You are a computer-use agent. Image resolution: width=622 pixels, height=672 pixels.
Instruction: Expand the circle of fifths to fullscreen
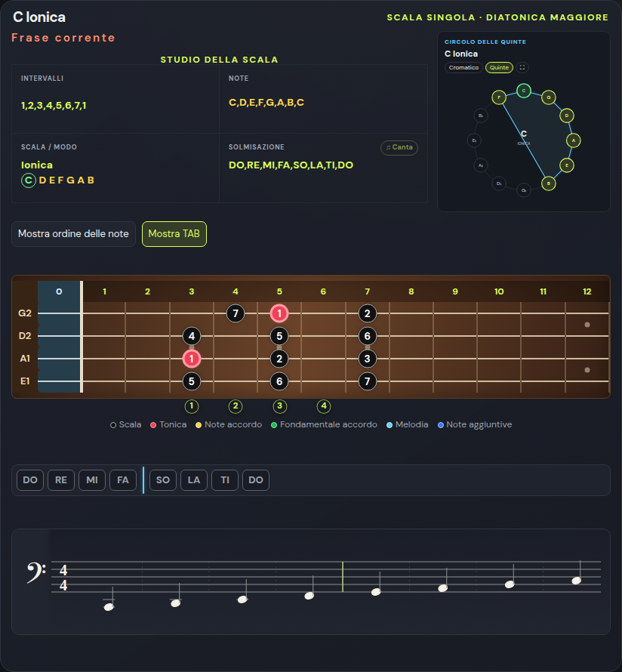click(522, 67)
